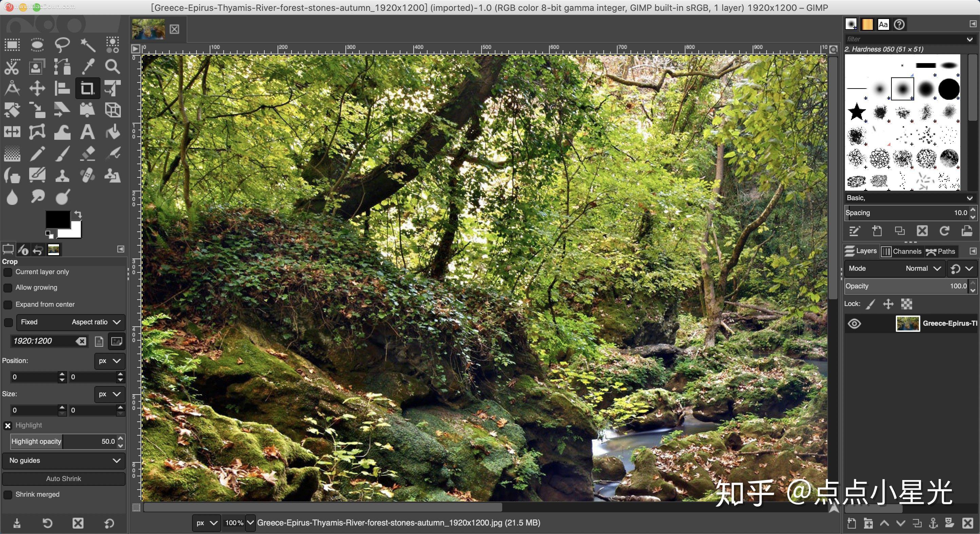The height and width of the screenshot is (534, 980).
Task: Activate the Smudge tool
Action: (x=37, y=197)
